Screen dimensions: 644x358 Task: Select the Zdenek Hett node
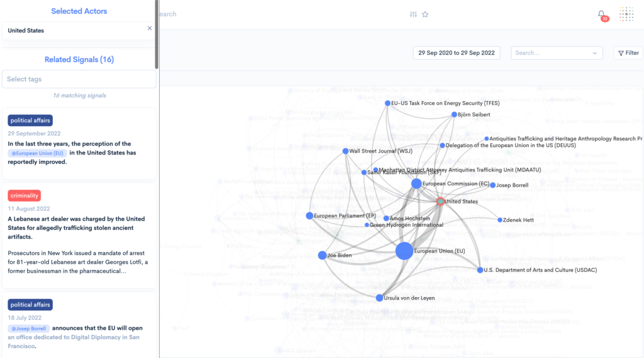click(x=500, y=220)
